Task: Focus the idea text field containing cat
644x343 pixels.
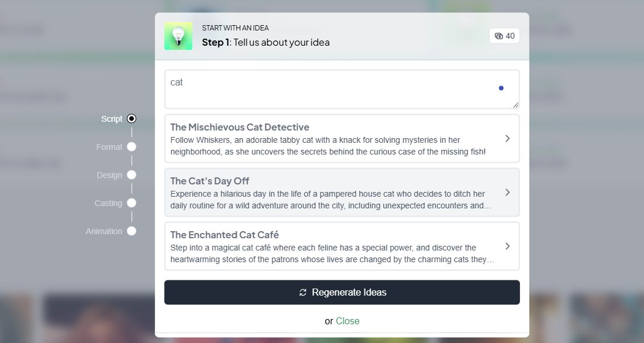Action: click(342, 89)
